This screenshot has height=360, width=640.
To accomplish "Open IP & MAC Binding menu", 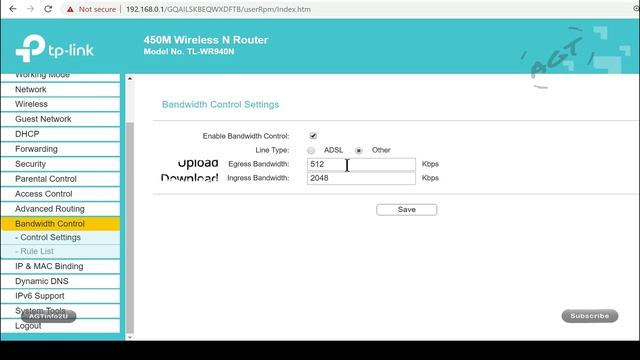I will click(60, 267).
